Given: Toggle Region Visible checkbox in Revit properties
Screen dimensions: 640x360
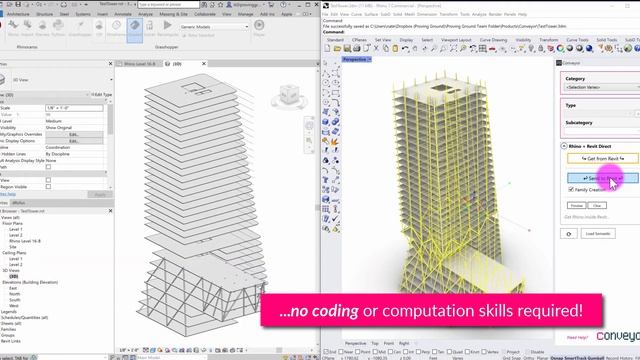Looking at the screenshot, I should coord(48,187).
